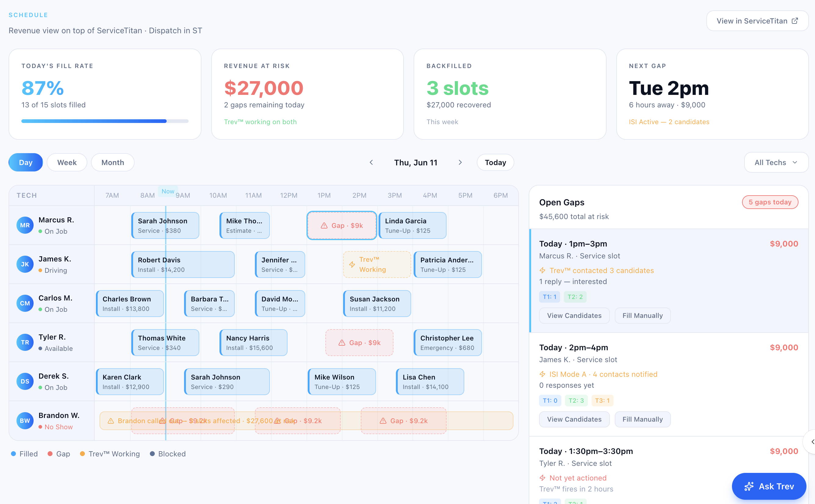The width and height of the screenshot is (815, 504).
Task: Click the fill rate progress bar
Action: 105,121
